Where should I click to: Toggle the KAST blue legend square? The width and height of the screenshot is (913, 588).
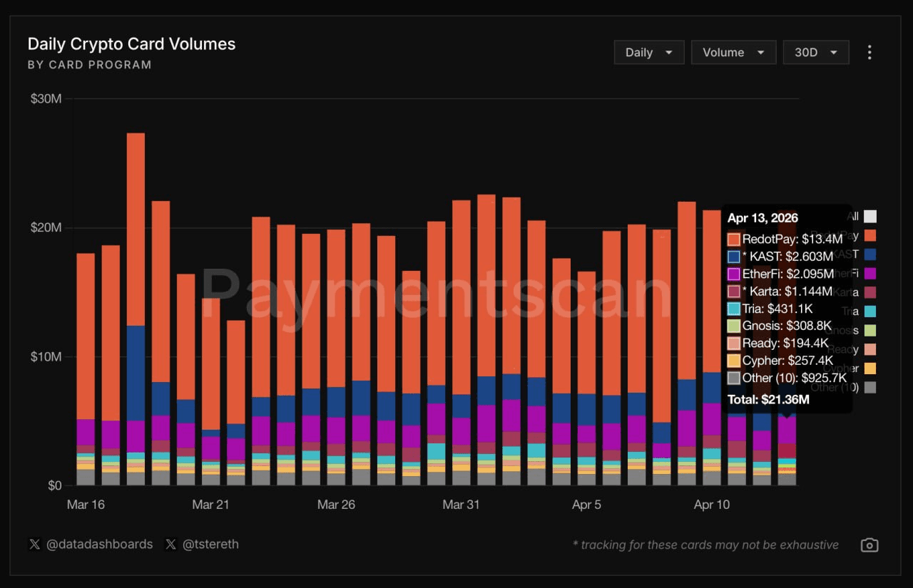coord(869,254)
